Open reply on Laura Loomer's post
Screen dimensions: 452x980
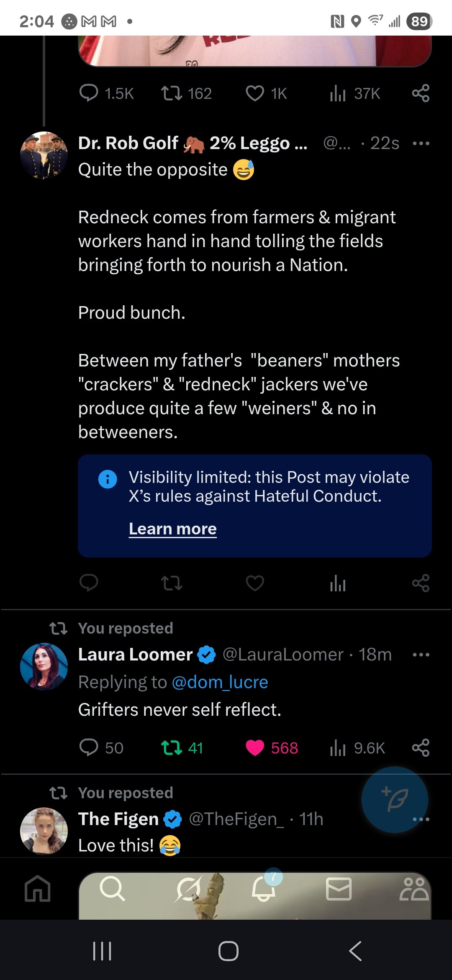click(x=89, y=748)
